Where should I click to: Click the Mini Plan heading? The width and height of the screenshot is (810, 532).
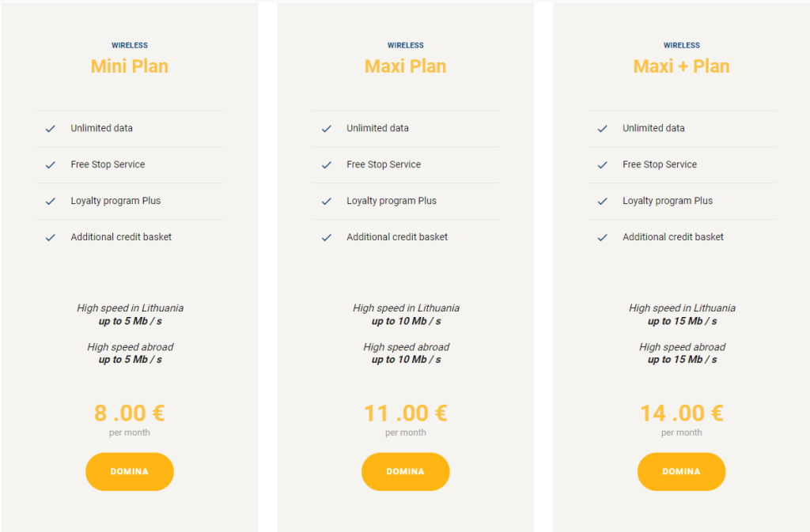pyautogui.click(x=129, y=66)
